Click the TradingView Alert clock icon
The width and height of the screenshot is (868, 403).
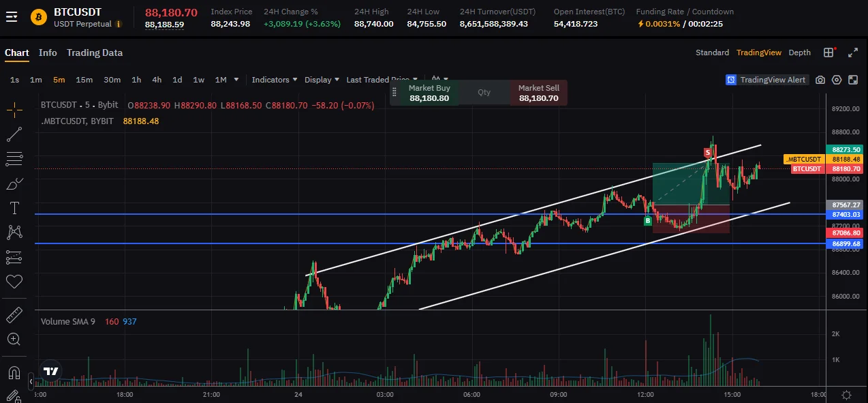point(732,80)
